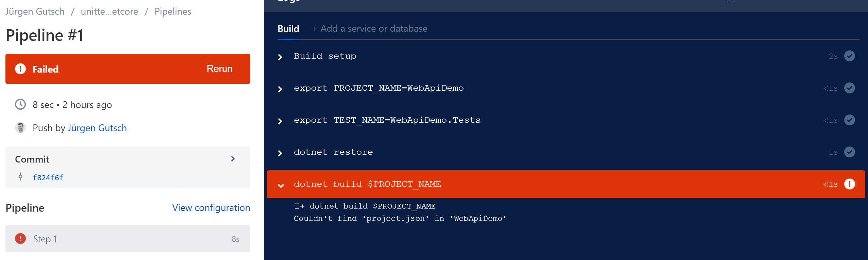Click the failed status exclamation icon
Image resolution: width=868 pixels, height=260 pixels.
point(20,69)
